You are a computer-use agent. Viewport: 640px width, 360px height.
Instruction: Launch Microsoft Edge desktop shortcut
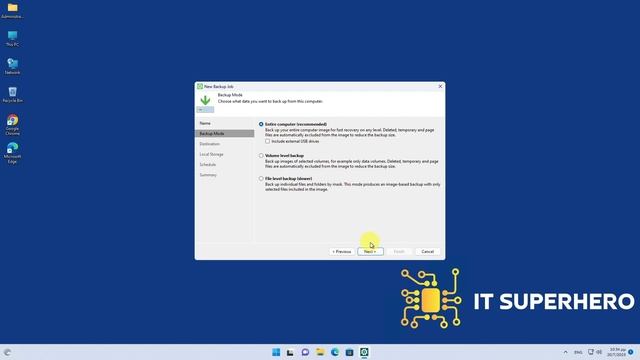pyautogui.click(x=12, y=153)
